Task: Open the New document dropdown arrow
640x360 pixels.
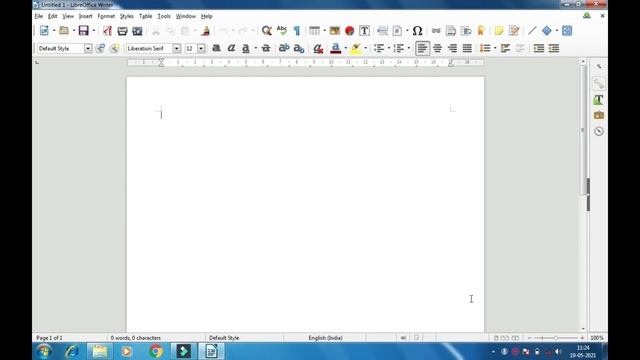Action: [x=54, y=31]
